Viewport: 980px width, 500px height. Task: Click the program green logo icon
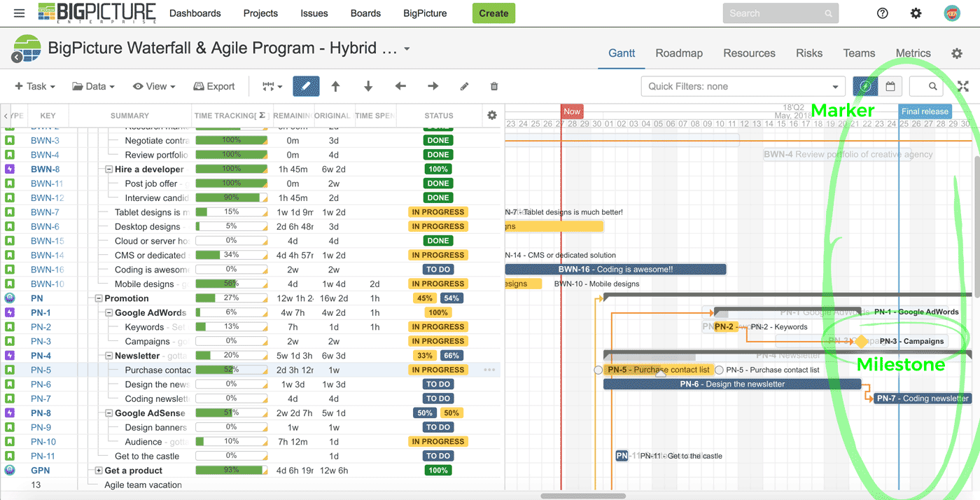(x=26, y=49)
